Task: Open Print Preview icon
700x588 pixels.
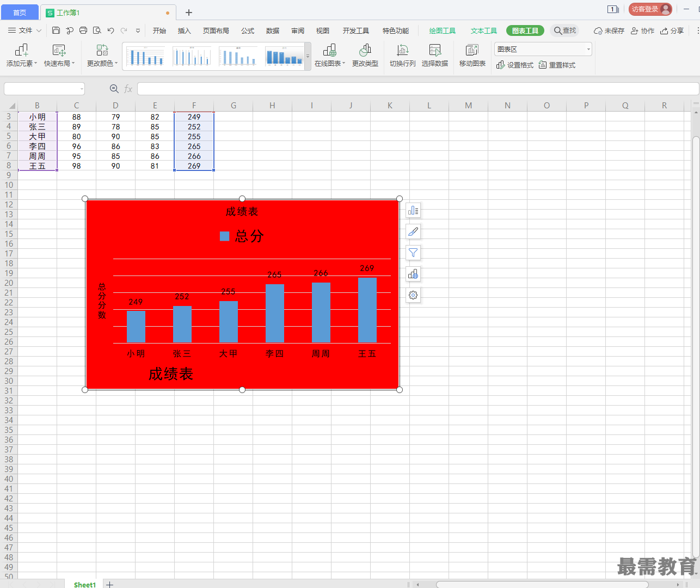Action: [x=97, y=30]
